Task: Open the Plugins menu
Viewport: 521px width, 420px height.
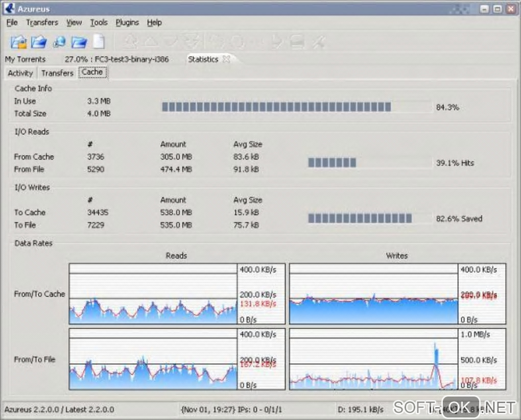Action: (x=127, y=22)
